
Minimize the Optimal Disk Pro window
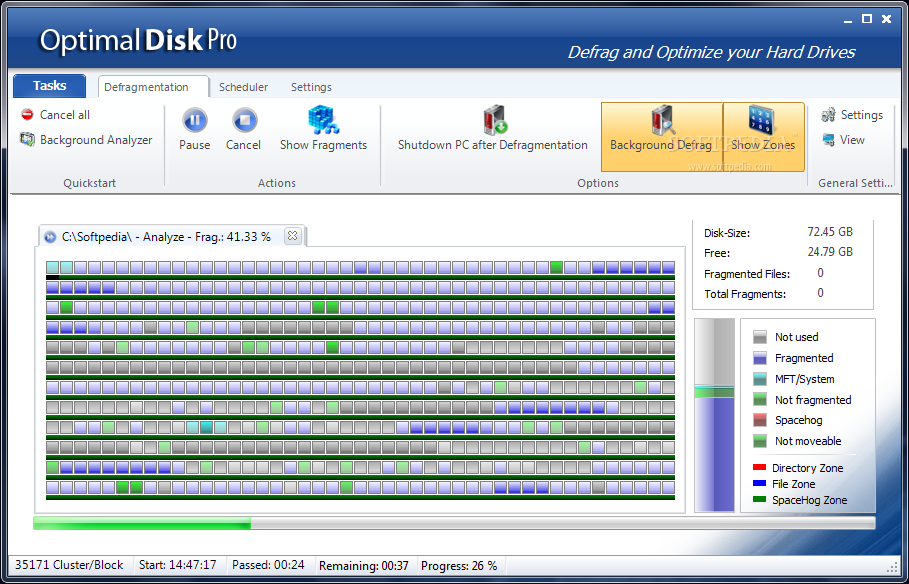point(848,20)
